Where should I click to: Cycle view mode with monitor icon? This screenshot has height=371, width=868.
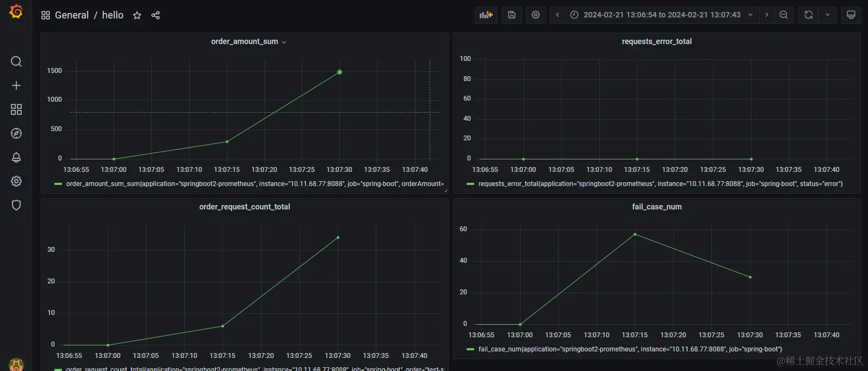[851, 15]
